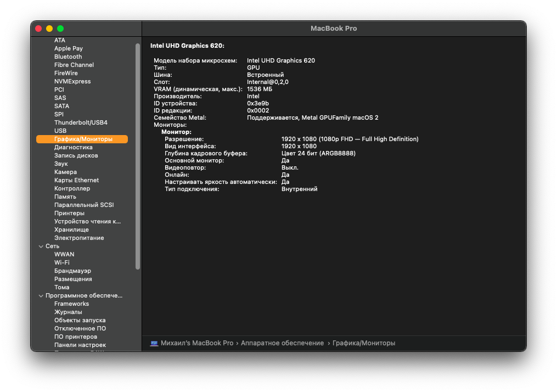Go to Михаил's MacBook Pro breadcrumb

click(197, 343)
